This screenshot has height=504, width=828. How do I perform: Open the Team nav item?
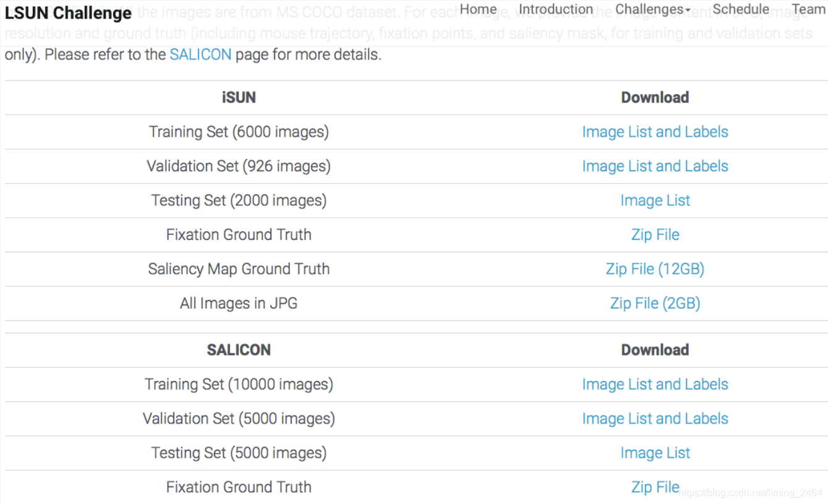pos(808,9)
